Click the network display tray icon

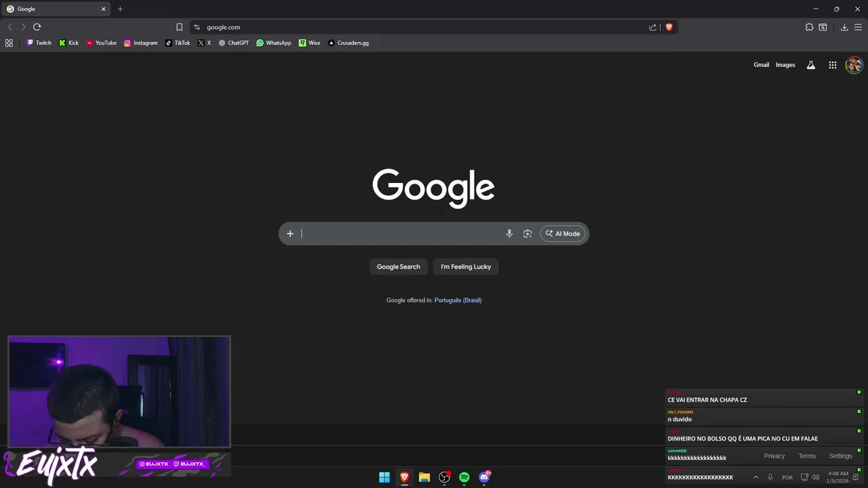click(x=804, y=477)
